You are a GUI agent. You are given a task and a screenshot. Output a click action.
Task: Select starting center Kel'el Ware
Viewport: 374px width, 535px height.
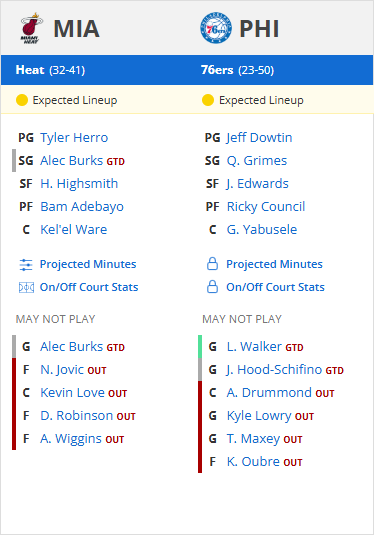tap(74, 229)
